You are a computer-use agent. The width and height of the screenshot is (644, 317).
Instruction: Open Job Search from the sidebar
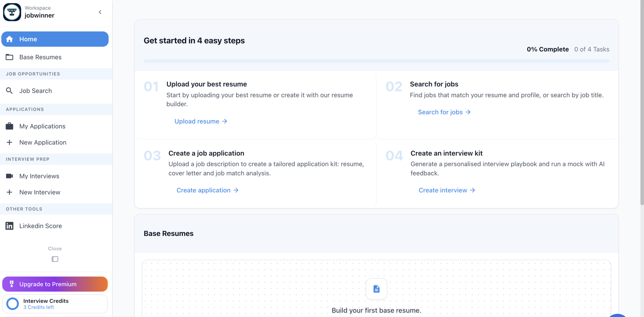(x=55, y=91)
